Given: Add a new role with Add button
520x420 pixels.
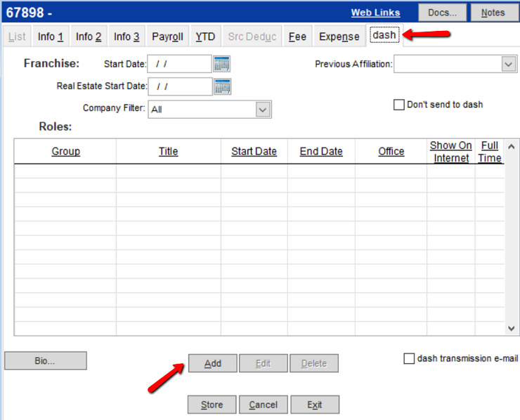Looking at the screenshot, I should click(213, 363).
